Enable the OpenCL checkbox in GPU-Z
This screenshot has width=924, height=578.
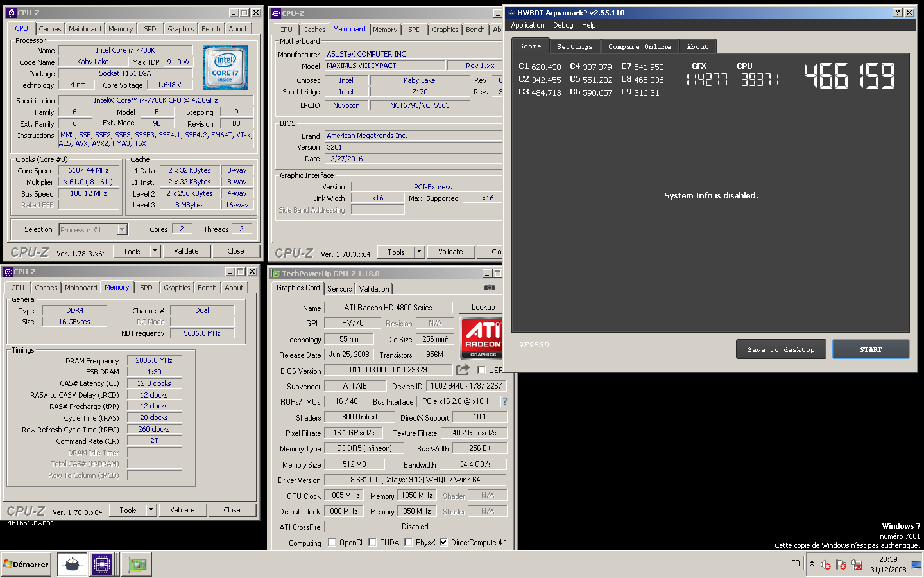(x=332, y=543)
